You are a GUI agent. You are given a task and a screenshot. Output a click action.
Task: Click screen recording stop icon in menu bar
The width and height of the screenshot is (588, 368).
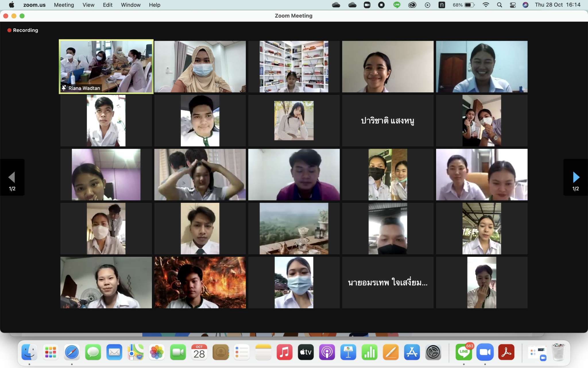(381, 5)
